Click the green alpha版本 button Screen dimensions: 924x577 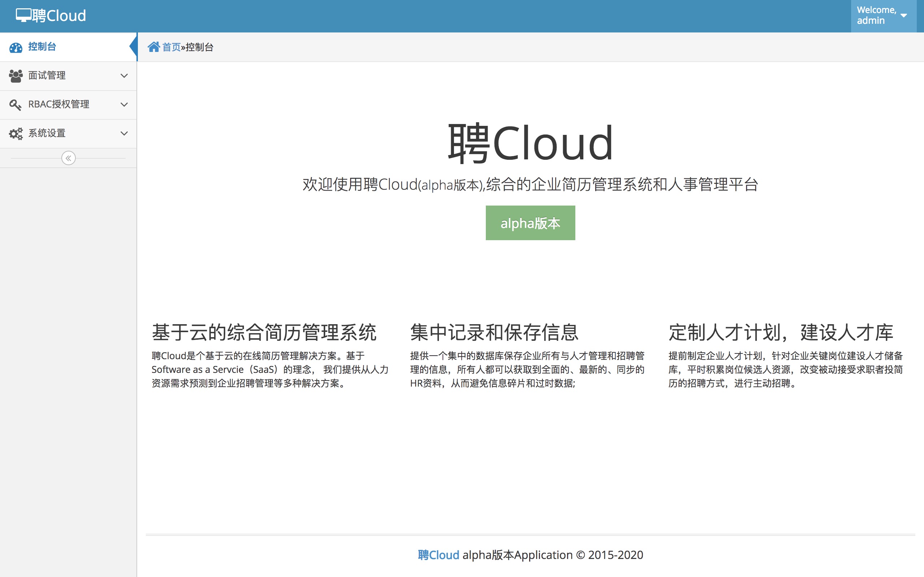[530, 223]
